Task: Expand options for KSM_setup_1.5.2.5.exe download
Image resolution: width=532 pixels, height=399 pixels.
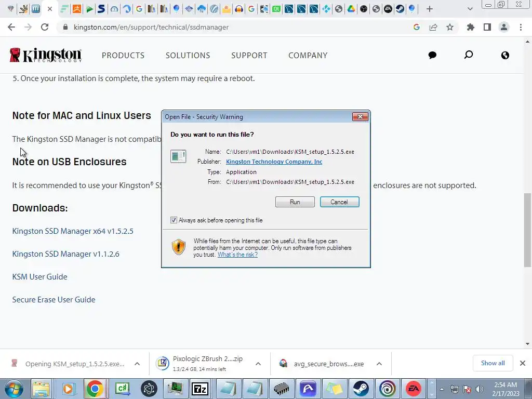Action: pos(137,364)
